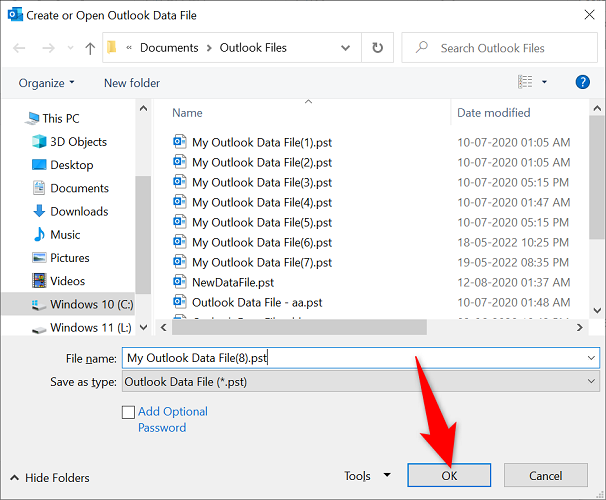Collapse the pane with Hide Folders
This screenshot has width=606, height=500.
tap(50, 478)
